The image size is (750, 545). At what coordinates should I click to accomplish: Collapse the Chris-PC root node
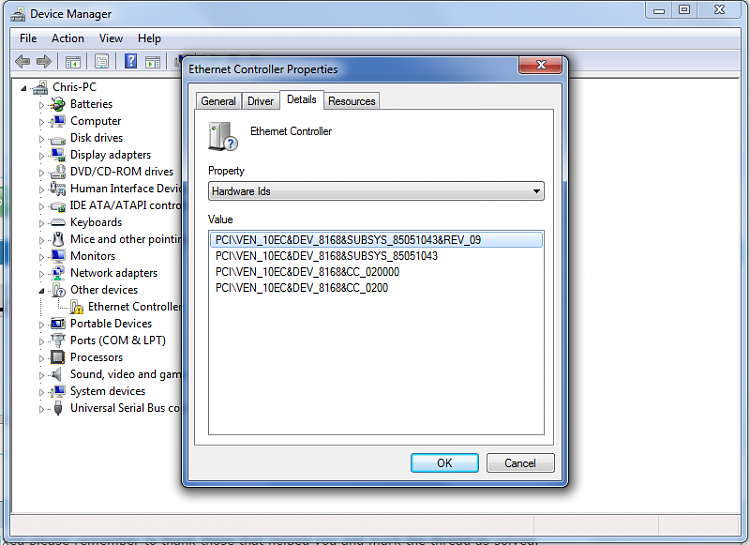(23, 88)
